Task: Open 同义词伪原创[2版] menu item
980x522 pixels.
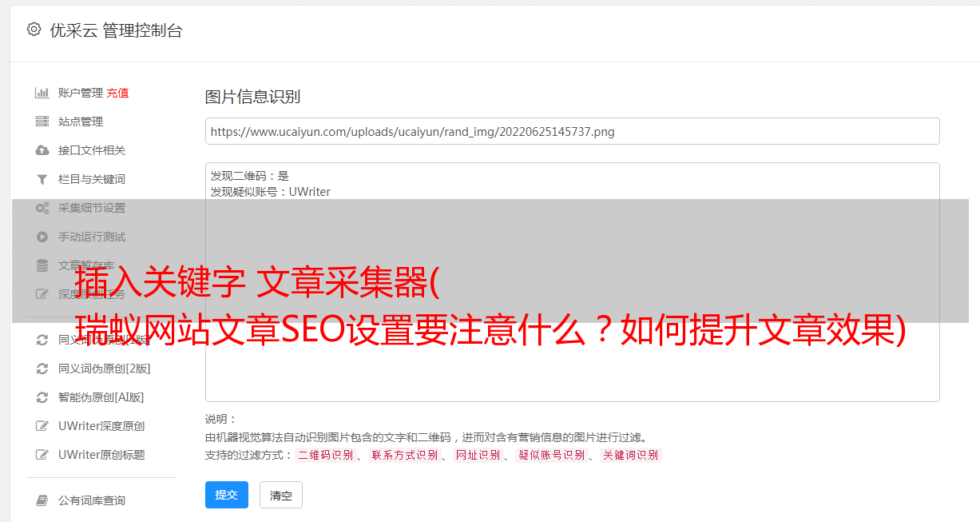Action: pyautogui.click(x=105, y=369)
